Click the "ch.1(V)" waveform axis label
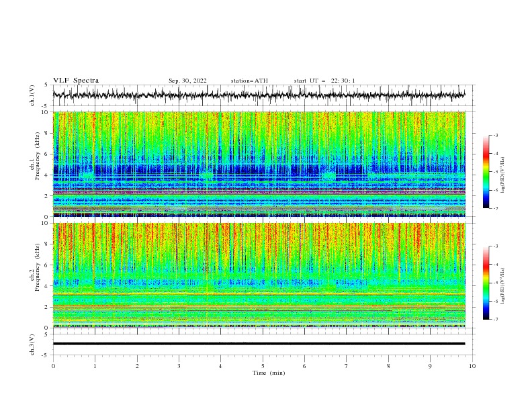The width and height of the screenshot is (532, 411). [x=32, y=95]
